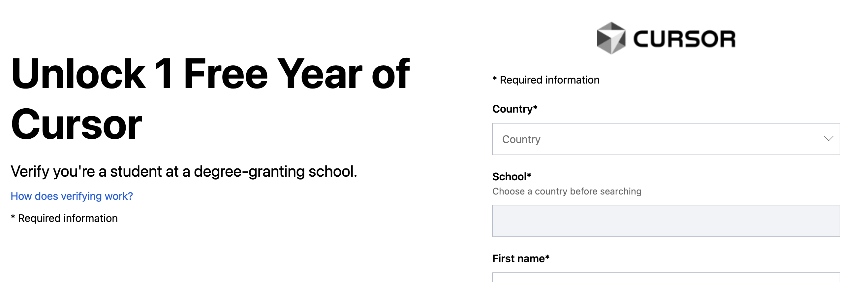Click the 'Country' placeholder text
Viewport: 868px width, 282px height.
(x=521, y=139)
